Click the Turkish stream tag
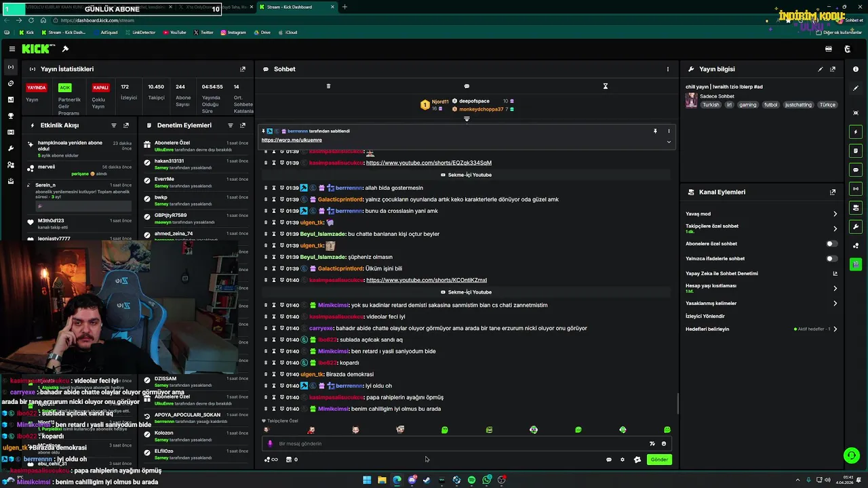This screenshot has width=868, height=488. point(711,105)
